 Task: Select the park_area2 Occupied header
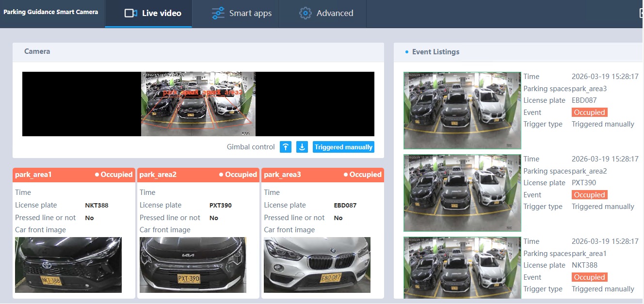[198, 175]
